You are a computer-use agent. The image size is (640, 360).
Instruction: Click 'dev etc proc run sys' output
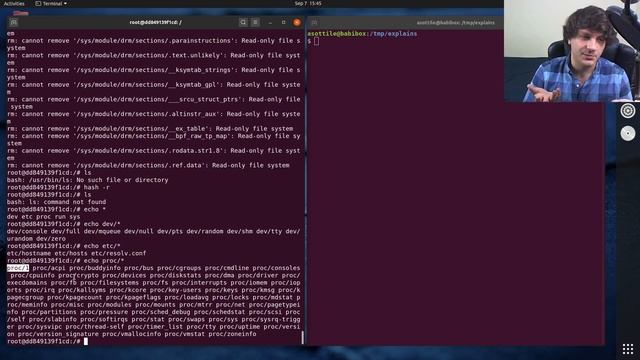pos(44,216)
